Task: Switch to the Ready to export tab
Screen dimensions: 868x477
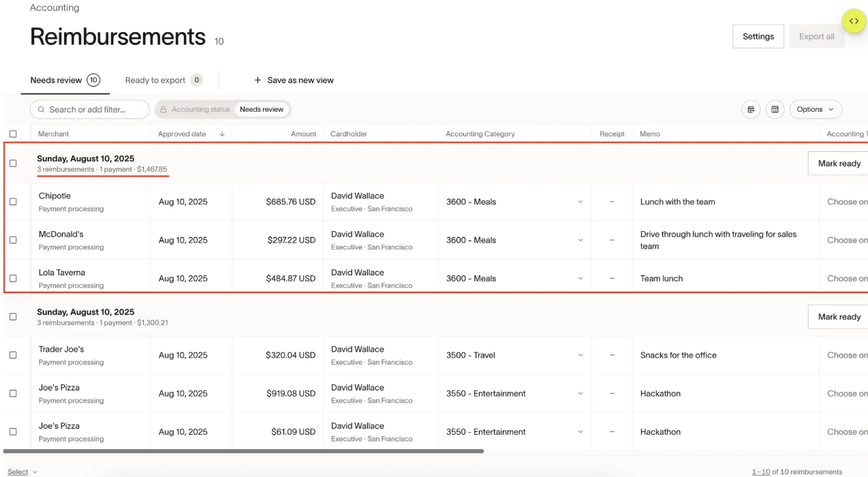Action: tap(155, 80)
